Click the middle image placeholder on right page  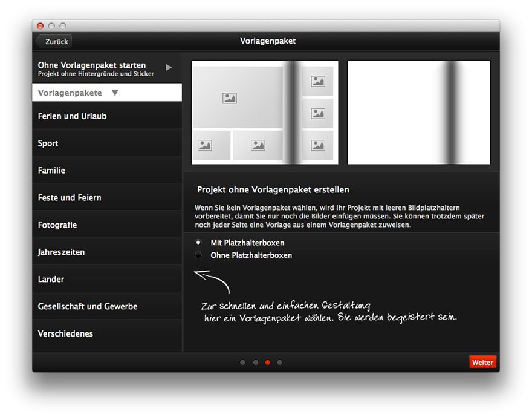318,113
